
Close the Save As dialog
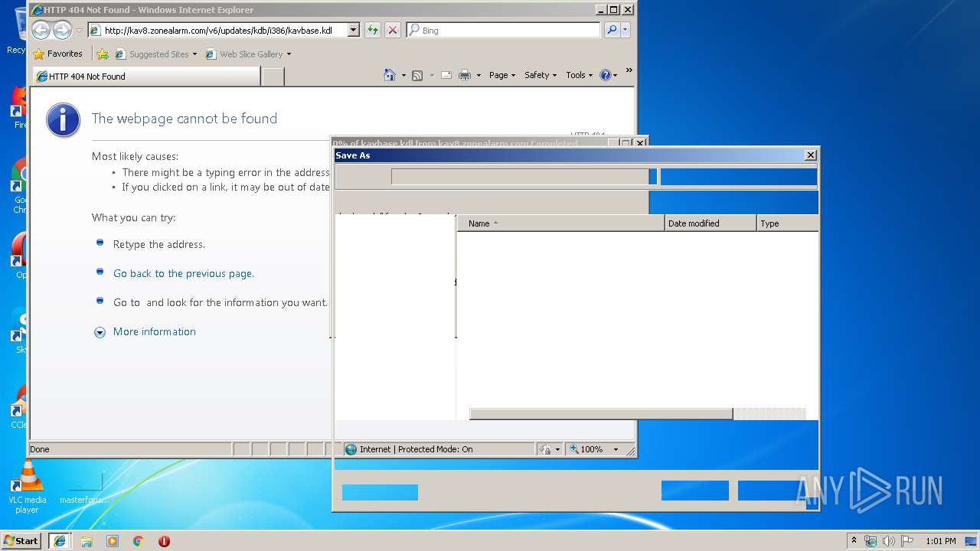click(811, 155)
